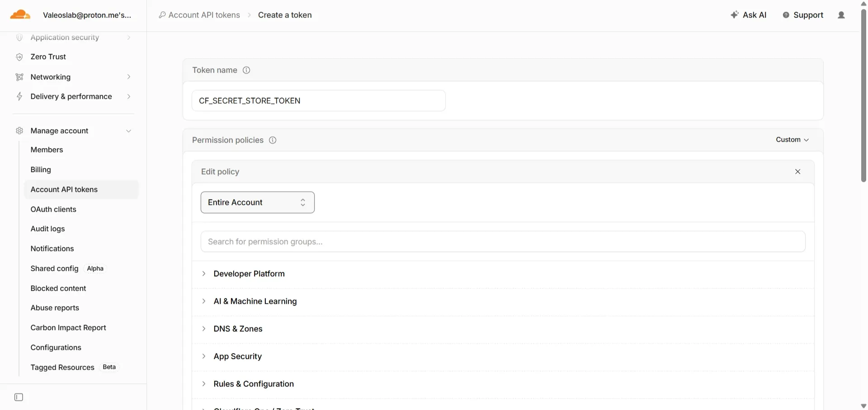Click the scrollbar down arrow
Viewport: 868px width, 410px height.
click(x=863, y=406)
